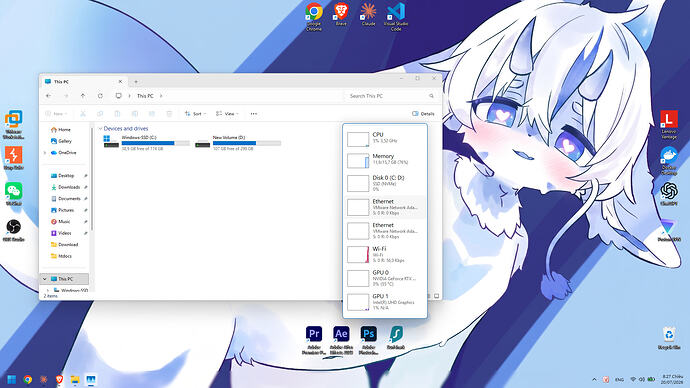Collapse the This PC tree node
The width and height of the screenshot is (690, 388).
[x=44, y=279]
